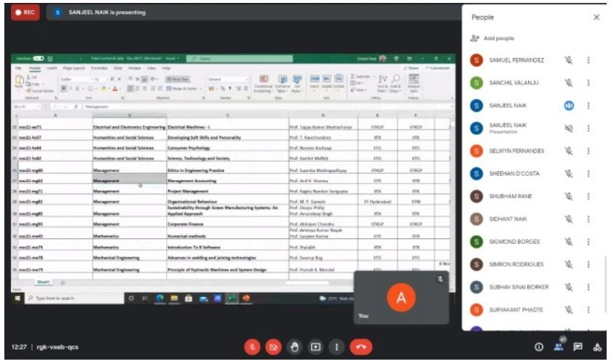Viewport: 611px width, 364px height.
Task: Toggle the People panel icon at bottom right
Action: [559, 347]
